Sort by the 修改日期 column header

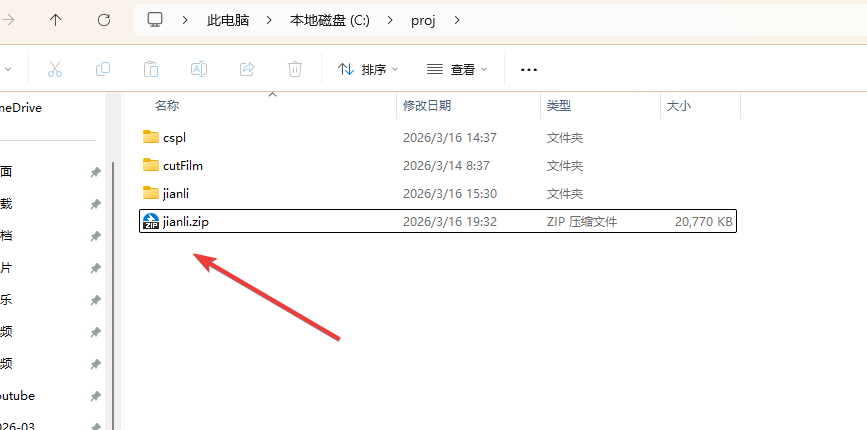427,105
